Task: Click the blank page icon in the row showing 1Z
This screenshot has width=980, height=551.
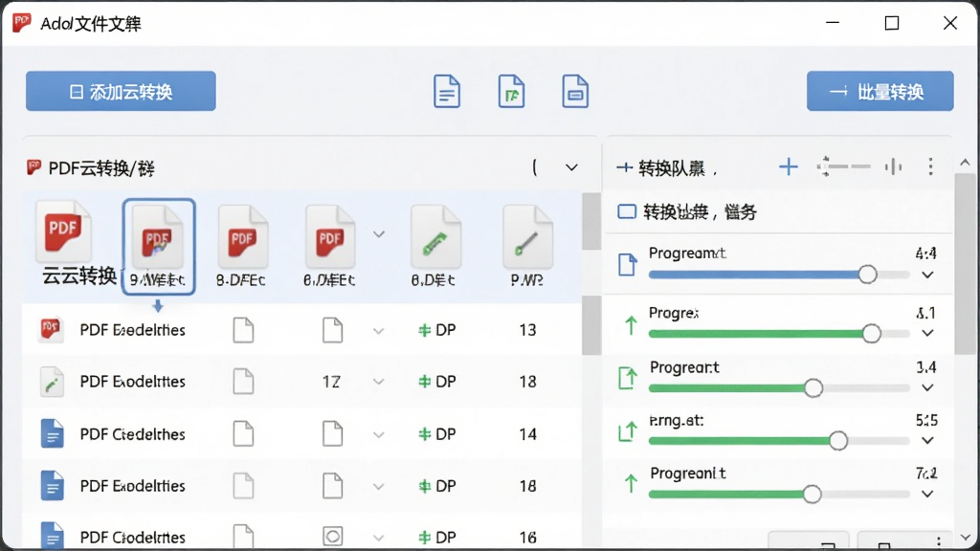Action: click(x=243, y=381)
